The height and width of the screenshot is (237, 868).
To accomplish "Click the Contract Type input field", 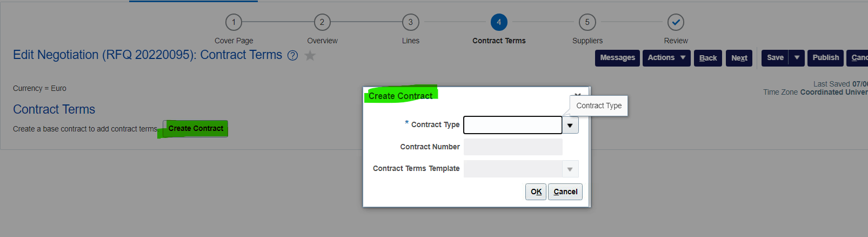I will pyautogui.click(x=513, y=125).
